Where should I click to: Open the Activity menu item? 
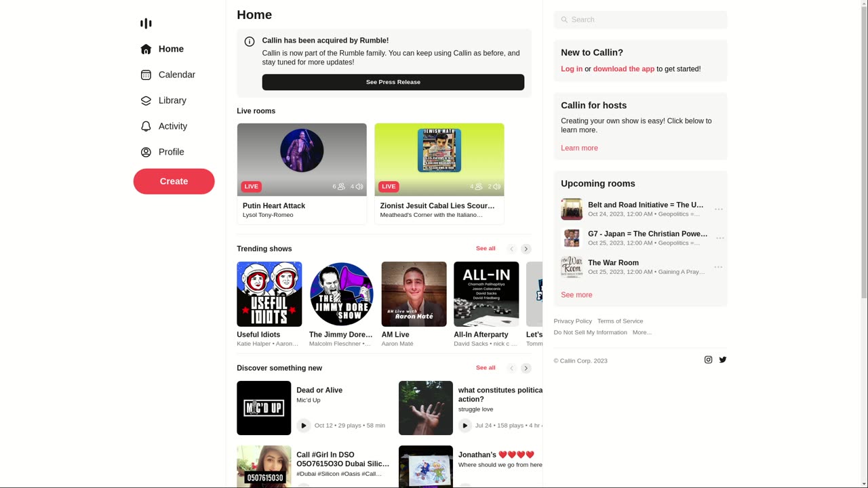click(x=174, y=126)
